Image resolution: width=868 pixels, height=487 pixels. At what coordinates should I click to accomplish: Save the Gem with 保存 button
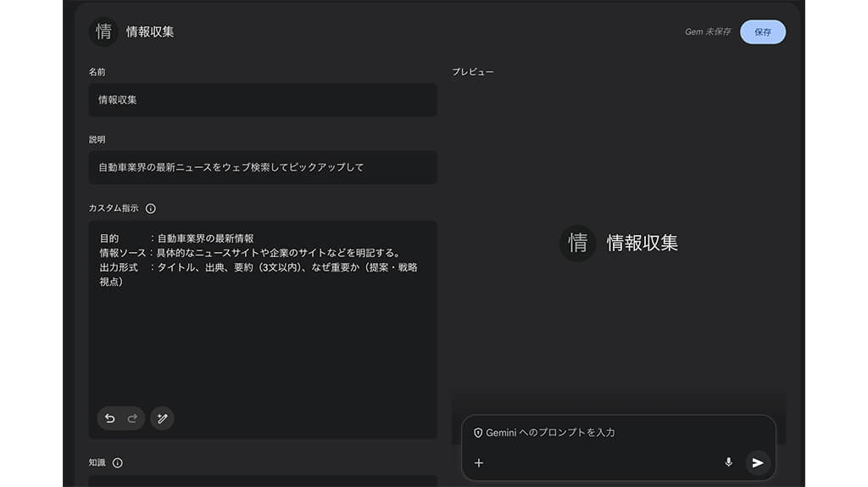coord(762,32)
